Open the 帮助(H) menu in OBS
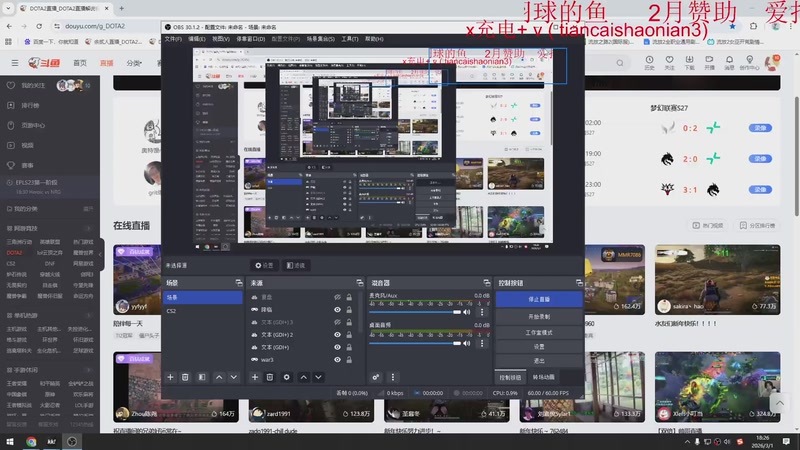 coord(374,39)
